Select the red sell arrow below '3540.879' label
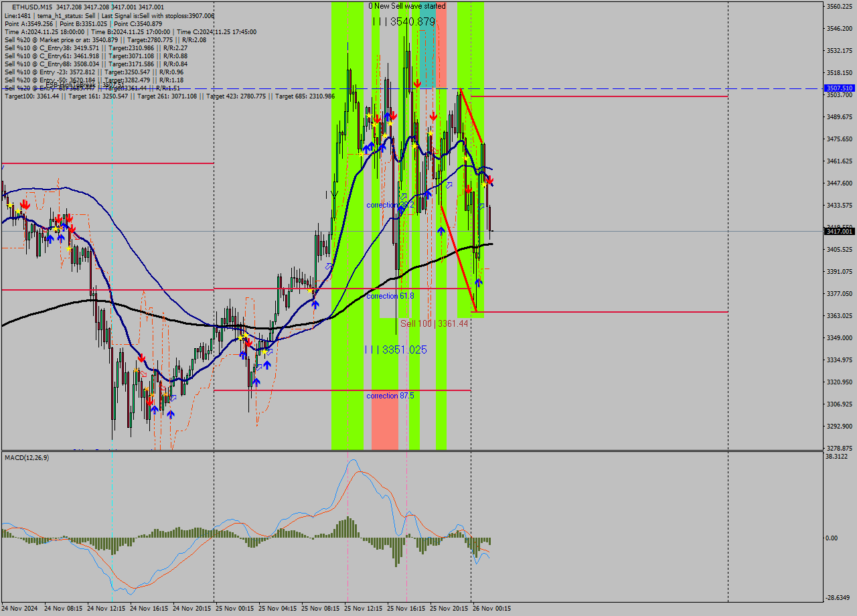857x616 pixels. (x=418, y=82)
